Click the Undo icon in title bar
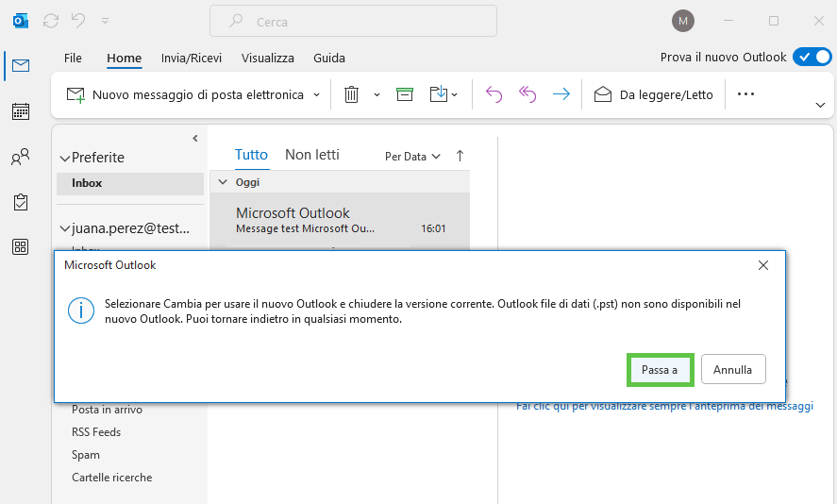 click(78, 21)
